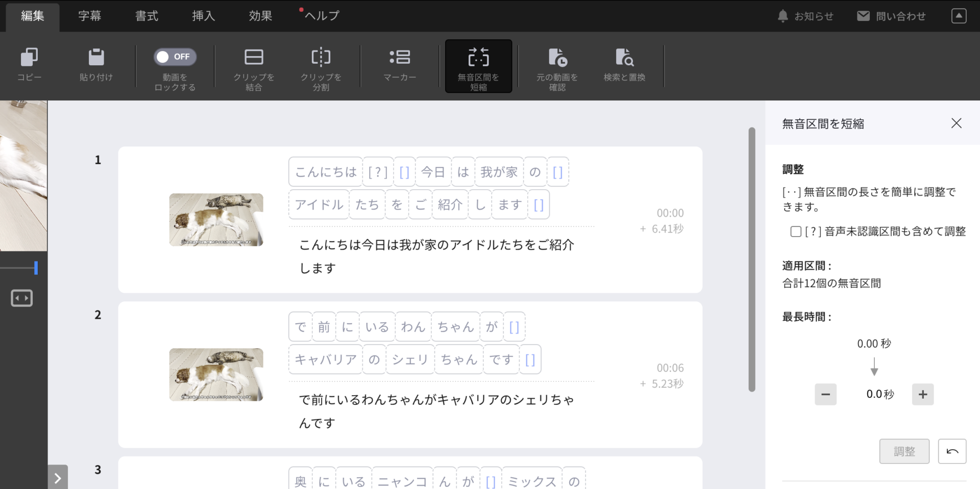Click the thumbnail of subtitle clip 2
Image resolution: width=980 pixels, height=489 pixels.
point(216,375)
